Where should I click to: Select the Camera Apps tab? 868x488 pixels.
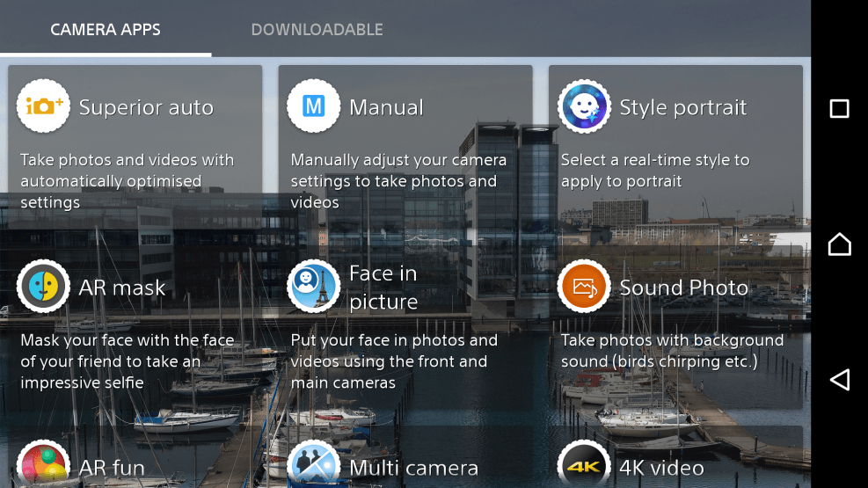click(x=106, y=30)
